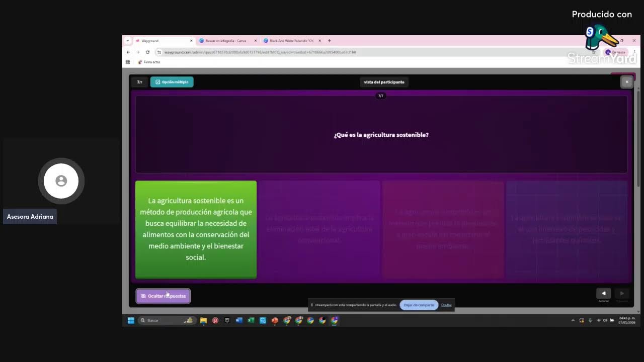
Task: Click the vista del participante label
Action: tap(384, 82)
